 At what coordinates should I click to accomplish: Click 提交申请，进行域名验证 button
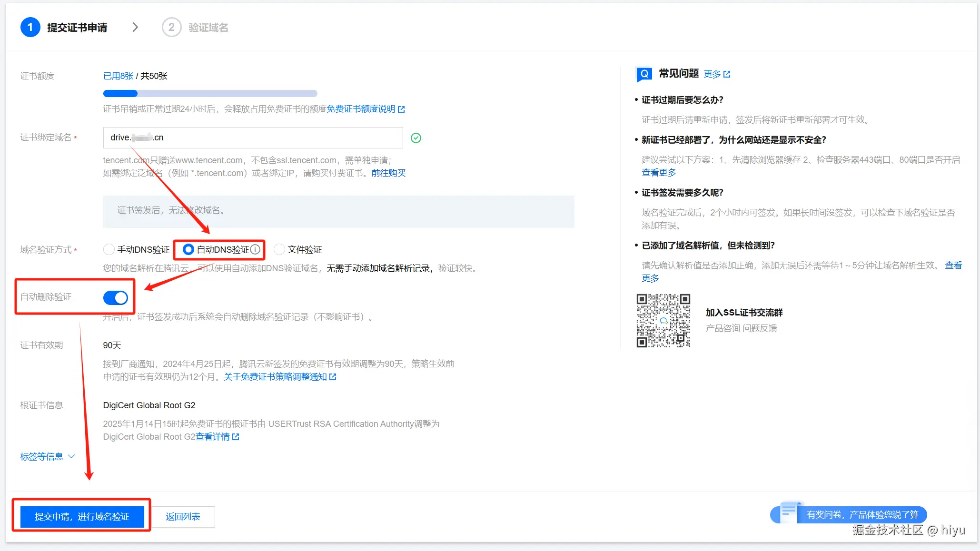pos(82,517)
